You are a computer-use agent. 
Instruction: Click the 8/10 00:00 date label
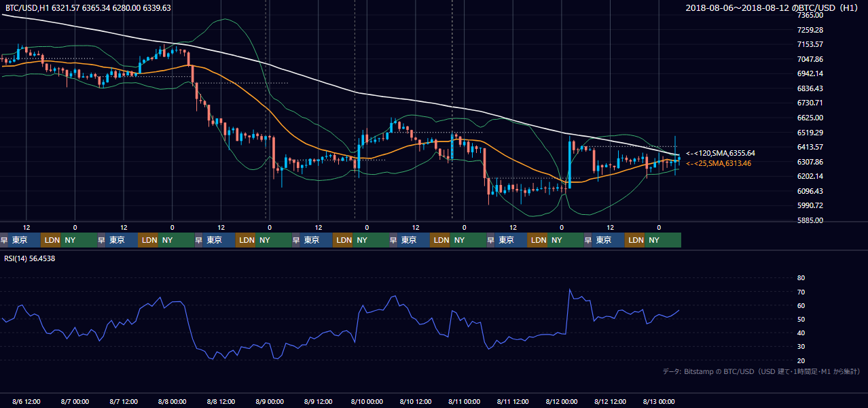(367, 401)
